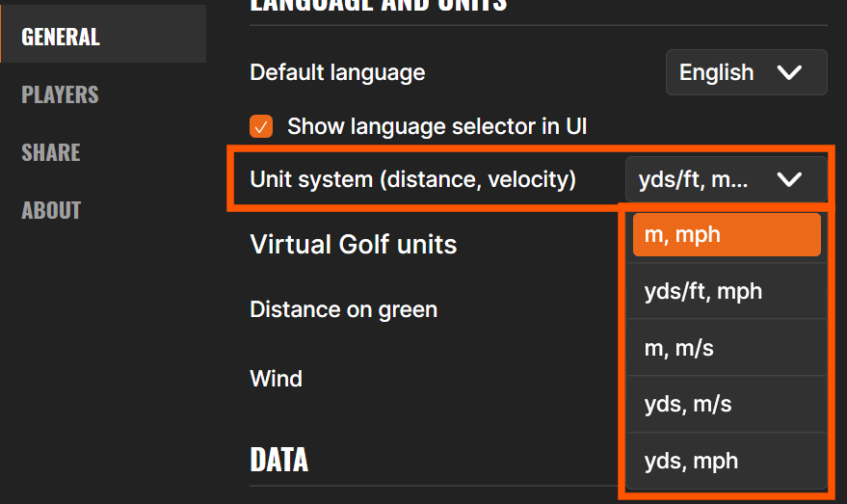The image size is (847, 504).
Task: Switch to the PLAYERS tab
Action: pyautogui.click(x=61, y=94)
